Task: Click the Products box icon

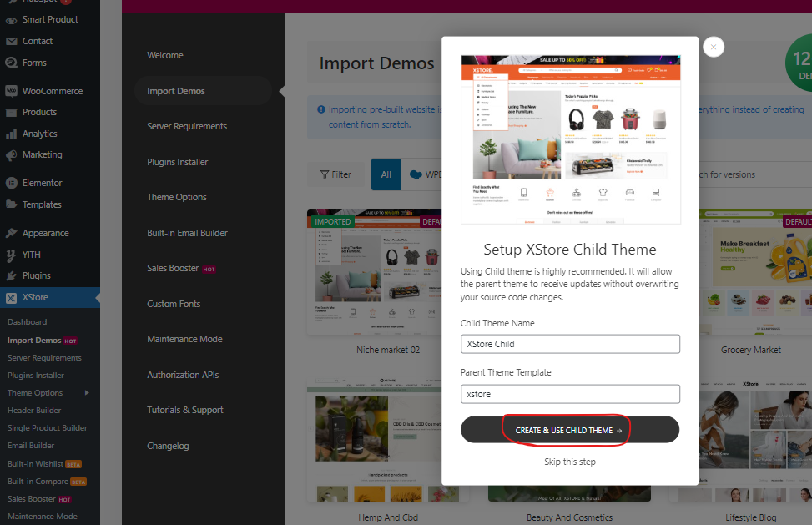Action: pyautogui.click(x=12, y=113)
